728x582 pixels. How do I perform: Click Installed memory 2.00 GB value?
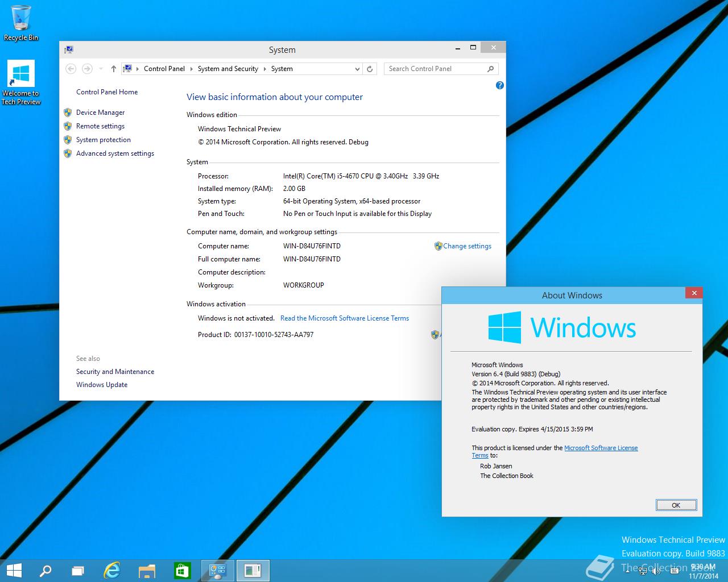click(294, 189)
